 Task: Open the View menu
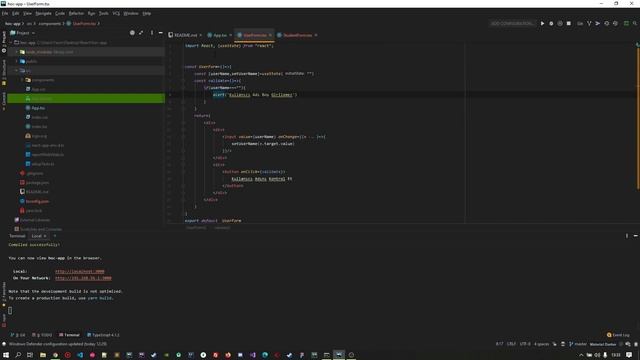pos(27,13)
